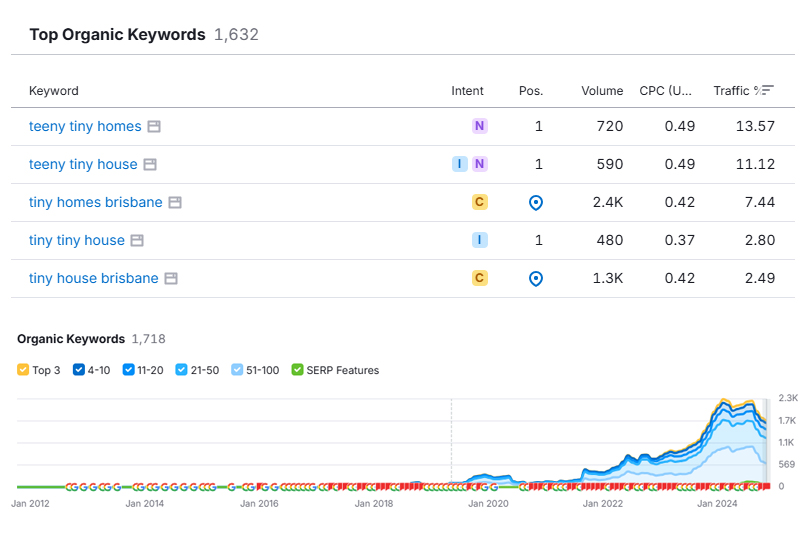Open SERP snapshot for tiny house brisbane

coord(171,279)
